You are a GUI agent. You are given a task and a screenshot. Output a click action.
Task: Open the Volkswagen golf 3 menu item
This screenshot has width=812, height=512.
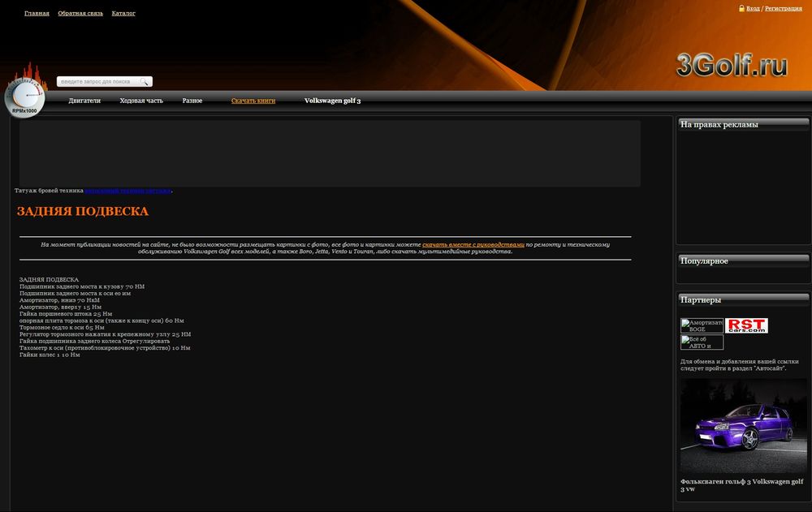(332, 101)
